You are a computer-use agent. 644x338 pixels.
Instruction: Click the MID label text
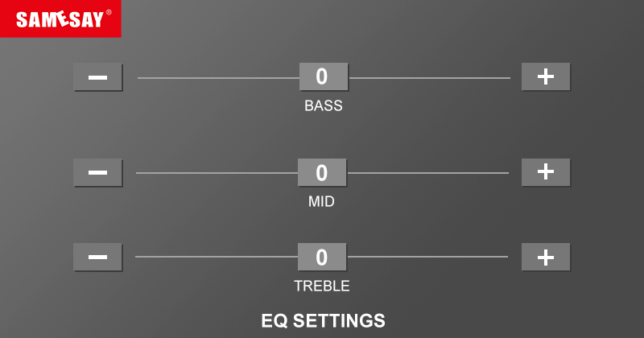(x=321, y=201)
